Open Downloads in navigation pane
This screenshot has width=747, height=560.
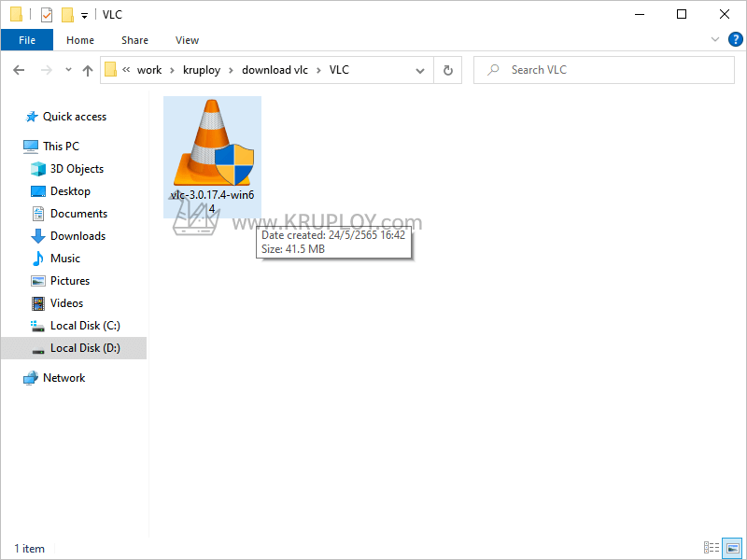point(78,236)
